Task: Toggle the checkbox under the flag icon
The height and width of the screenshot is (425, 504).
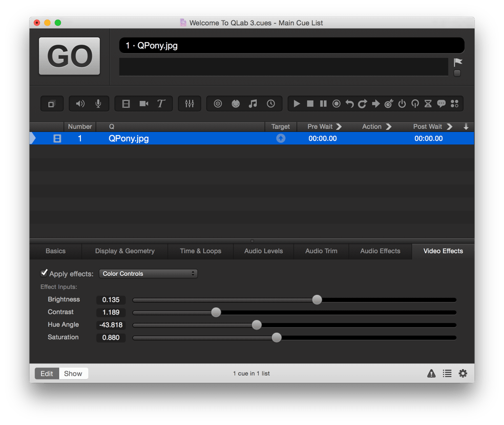Action: click(457, 74)
